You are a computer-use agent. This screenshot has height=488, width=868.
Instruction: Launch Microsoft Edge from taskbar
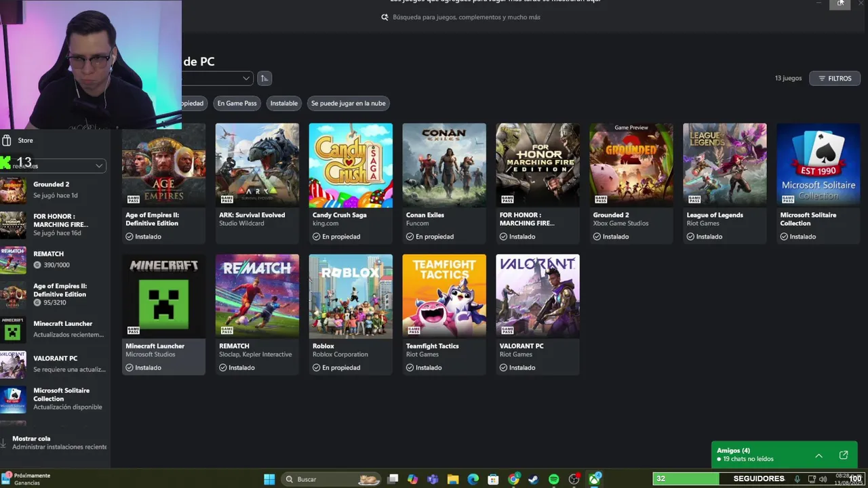pos(473,479)
